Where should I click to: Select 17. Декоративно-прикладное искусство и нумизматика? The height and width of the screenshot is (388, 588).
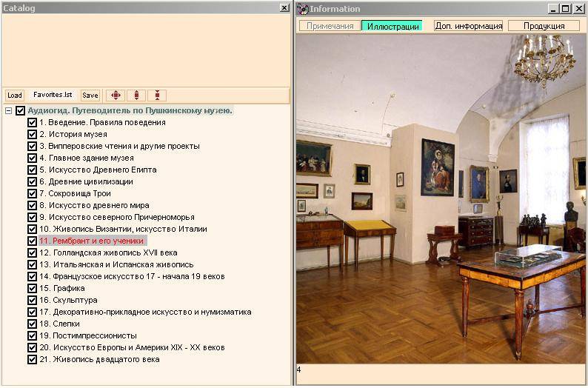[x=145, y=312]
